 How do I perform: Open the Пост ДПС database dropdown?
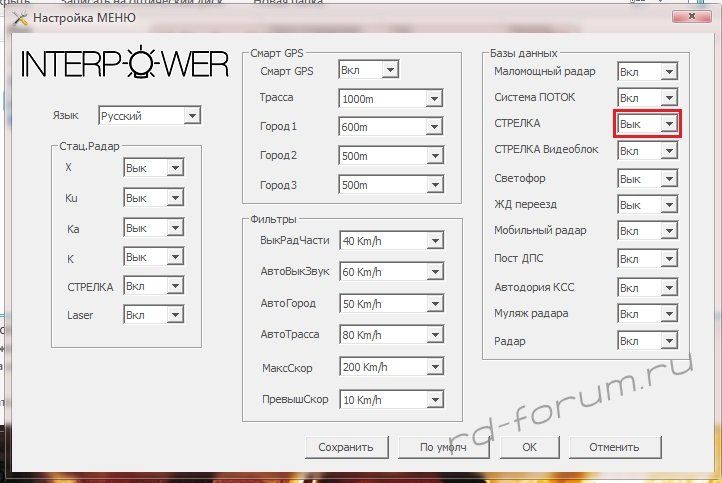coord(647,259)
